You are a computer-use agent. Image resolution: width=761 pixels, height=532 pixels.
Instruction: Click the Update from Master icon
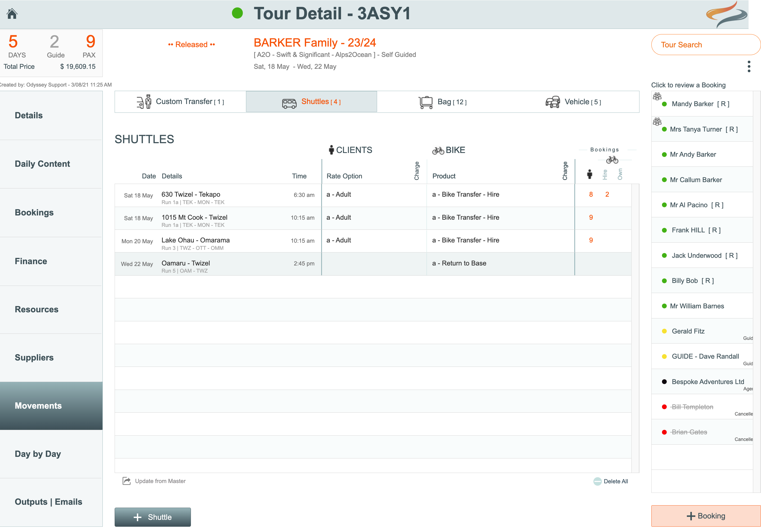click(126, 481)
